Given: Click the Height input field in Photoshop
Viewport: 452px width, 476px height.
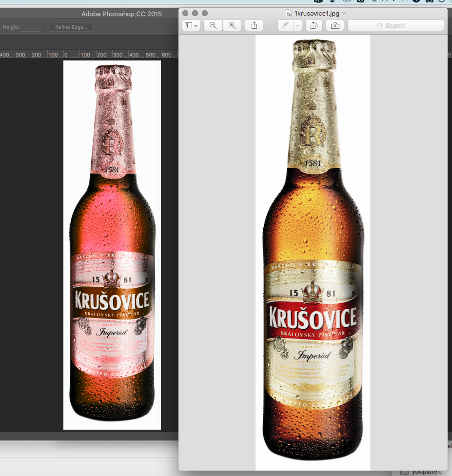Looking at the screenshot, I should point(31,27).
